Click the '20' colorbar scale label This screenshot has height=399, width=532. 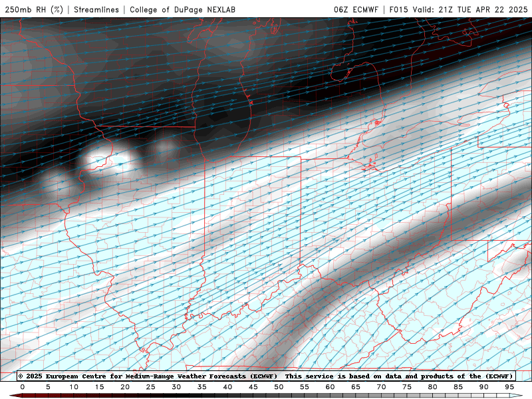(125, 387)
